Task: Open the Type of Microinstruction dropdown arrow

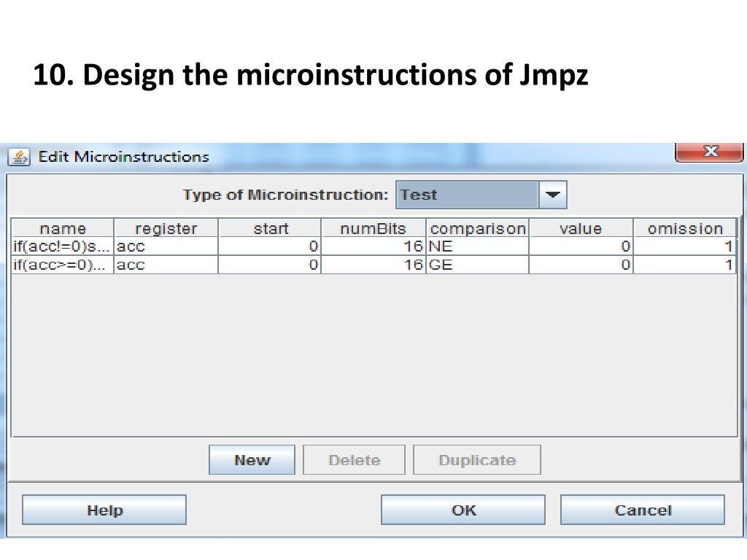Action: pos(553,195)
